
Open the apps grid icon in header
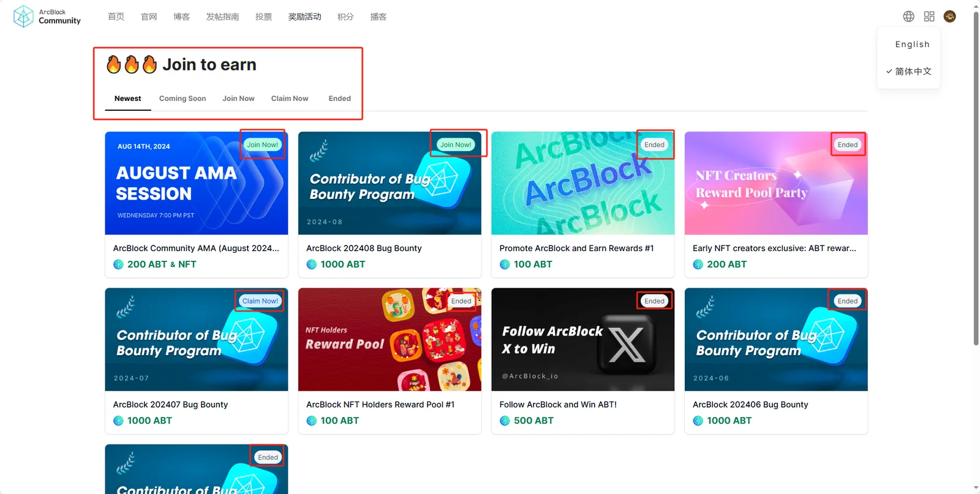[929, 17]
